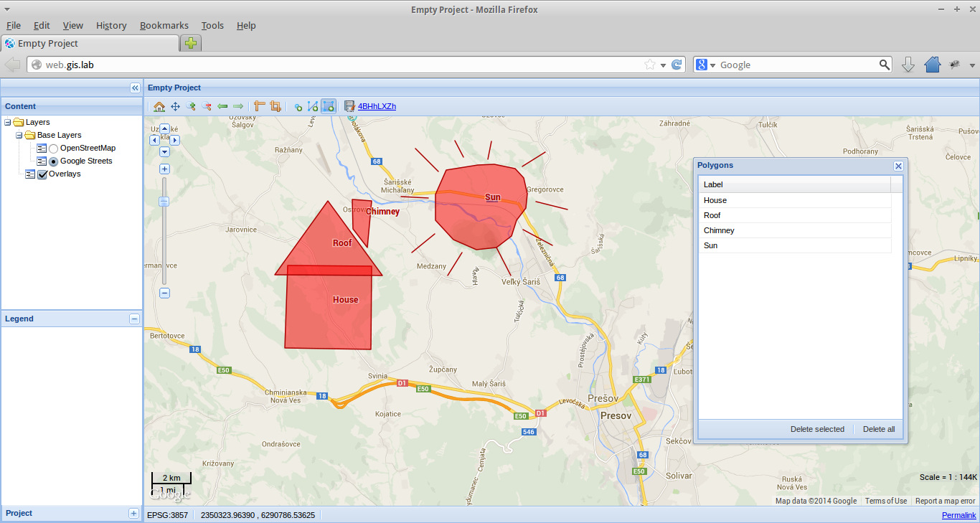This screenshot has width=980, height=523.
Task: Open the Bookmarks menu
Action: coord(164,25)
